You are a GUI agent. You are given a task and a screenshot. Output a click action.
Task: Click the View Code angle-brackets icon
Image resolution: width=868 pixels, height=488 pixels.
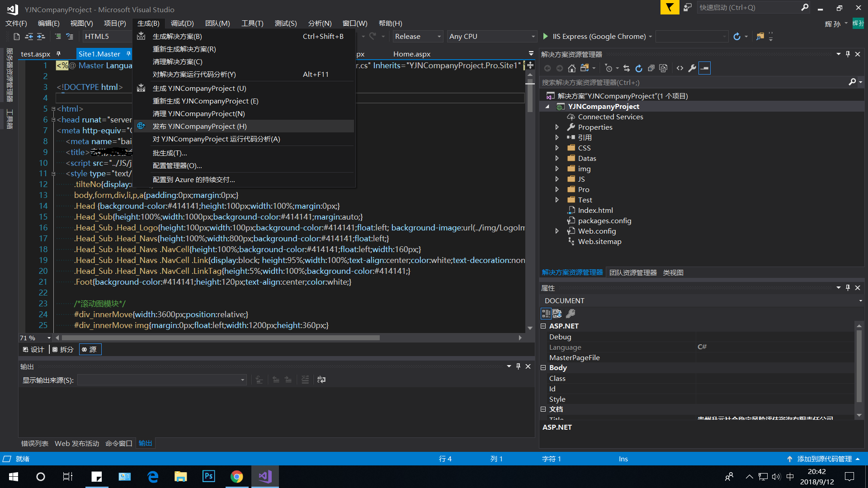coord(680,68)
